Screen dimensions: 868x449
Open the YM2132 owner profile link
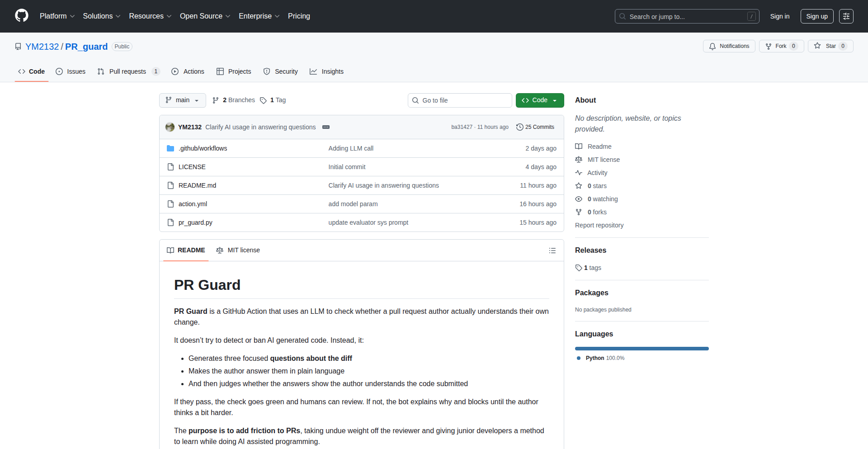click(42, 47)
